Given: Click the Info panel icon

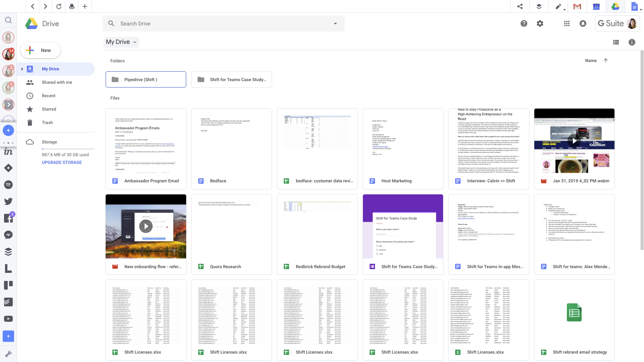Looking at the screenshot, I should click(632, 42).
